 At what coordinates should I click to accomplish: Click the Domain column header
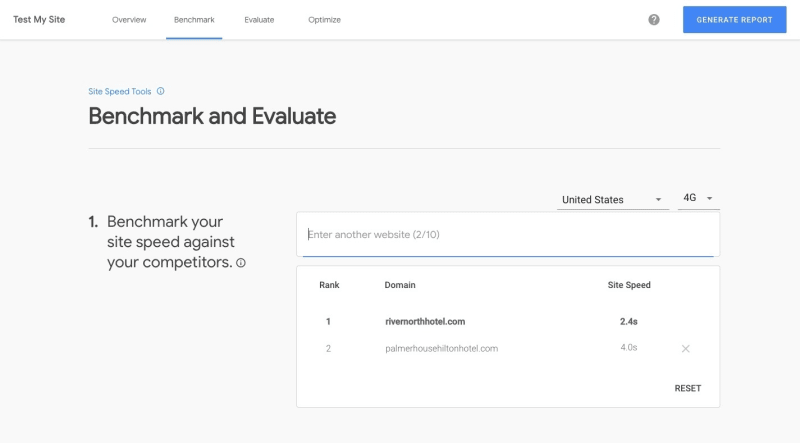pos(400,285)
